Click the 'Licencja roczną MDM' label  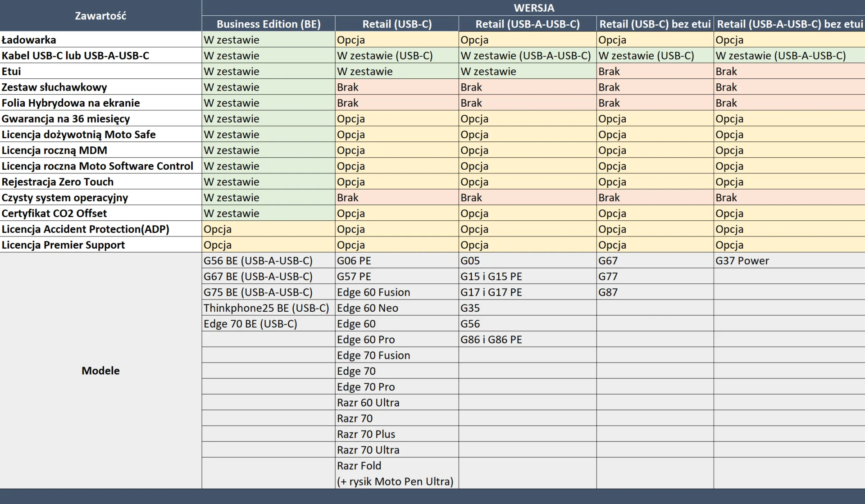click(x=100, y=150)
